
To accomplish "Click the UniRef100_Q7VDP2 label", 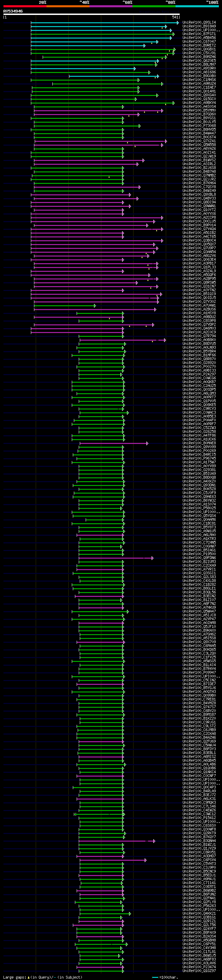I will pyautogui.click(x=199, y=324).
